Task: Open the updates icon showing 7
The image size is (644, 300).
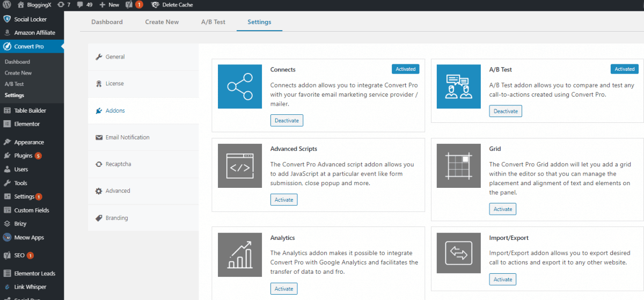Action: coord(63,5)
